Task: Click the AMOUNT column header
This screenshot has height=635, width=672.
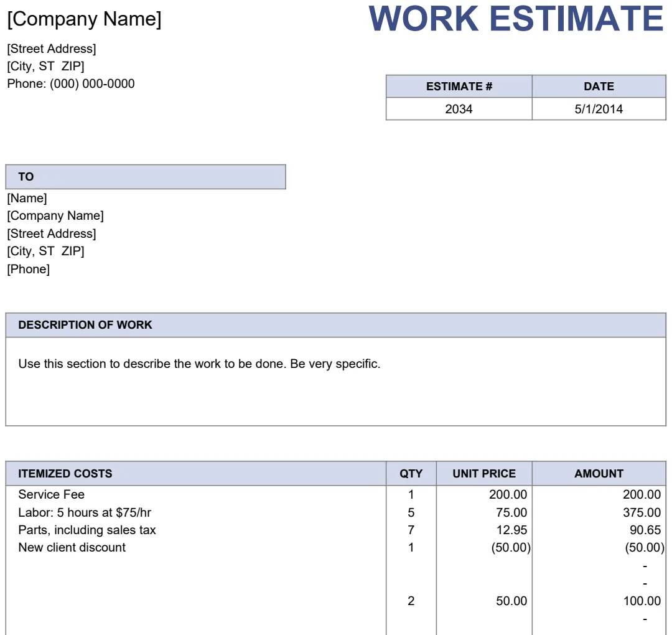Action: (x=599, y=473)
